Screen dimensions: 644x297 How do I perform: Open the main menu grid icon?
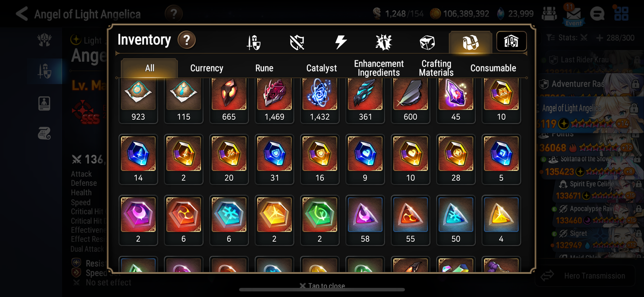click(x=621, y=14)
